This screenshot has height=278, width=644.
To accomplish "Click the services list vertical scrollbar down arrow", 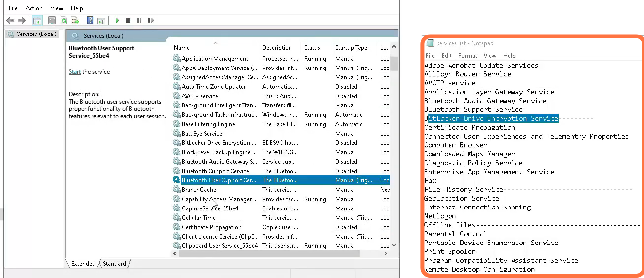I will click(394, 245).
